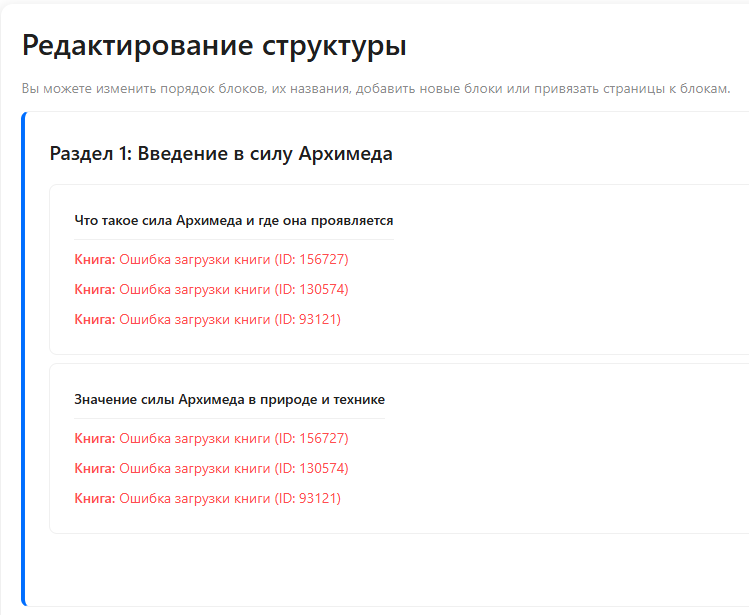749x615 pixels.
Task: Click error text for book ID 93121 in first block
Action: 230,320
